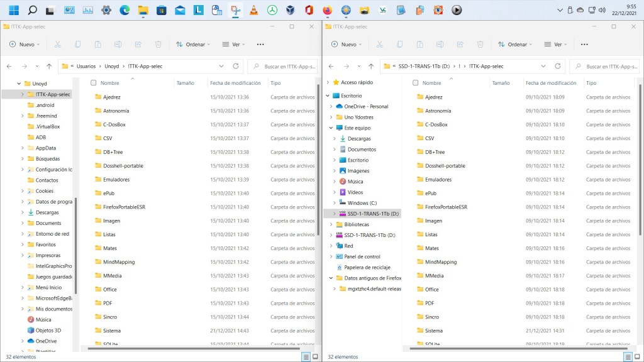Tick select-all checkbox in left window header

pos(94,83)
